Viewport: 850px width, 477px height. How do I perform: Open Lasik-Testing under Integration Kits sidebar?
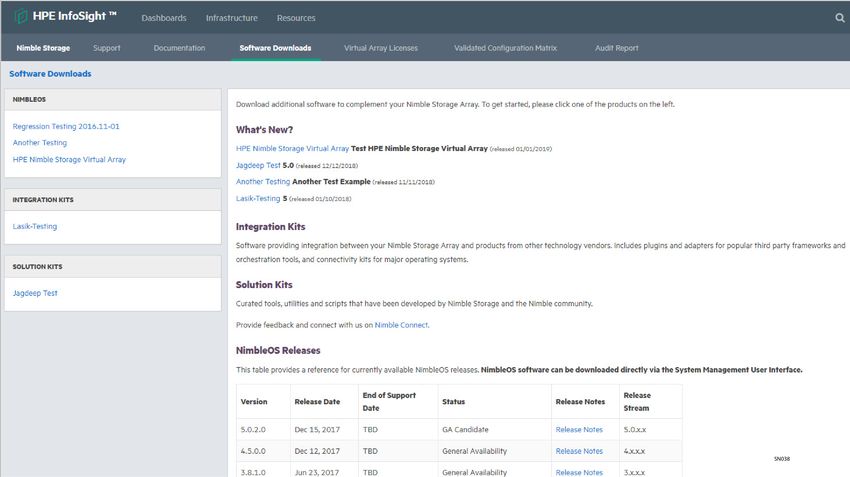(x=35, y=226)
